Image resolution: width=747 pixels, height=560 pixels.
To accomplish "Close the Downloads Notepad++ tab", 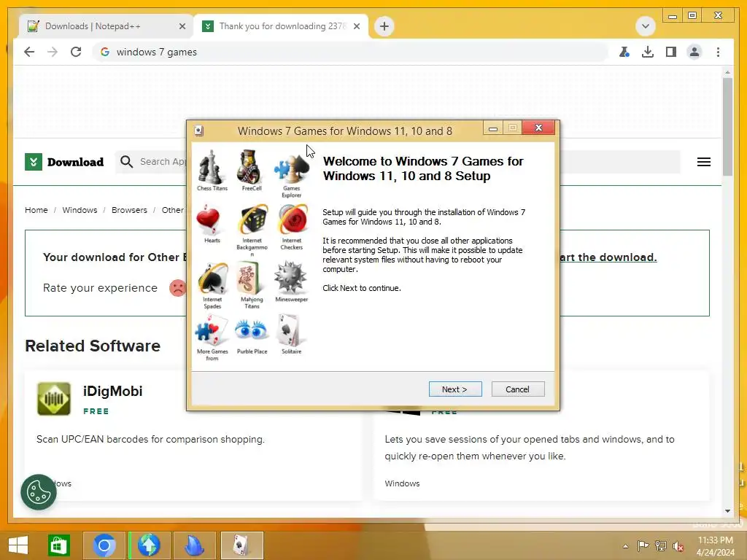I will tap(182, 26).
